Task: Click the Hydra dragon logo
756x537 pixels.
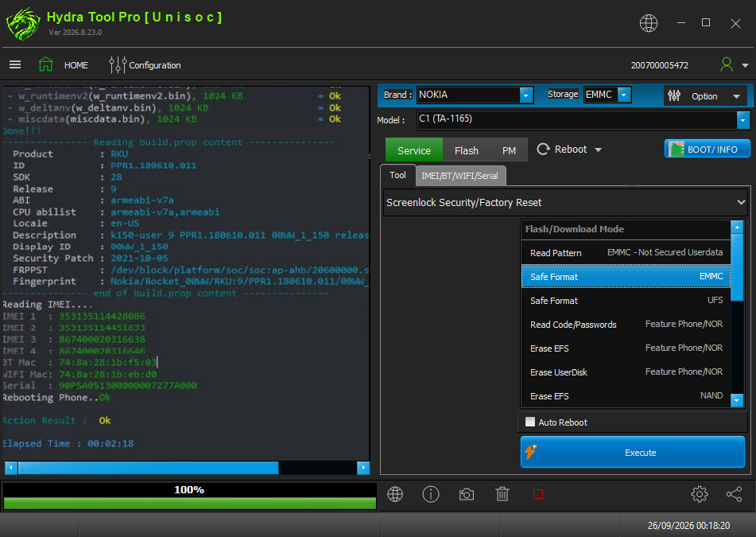Action: [23, 24]
